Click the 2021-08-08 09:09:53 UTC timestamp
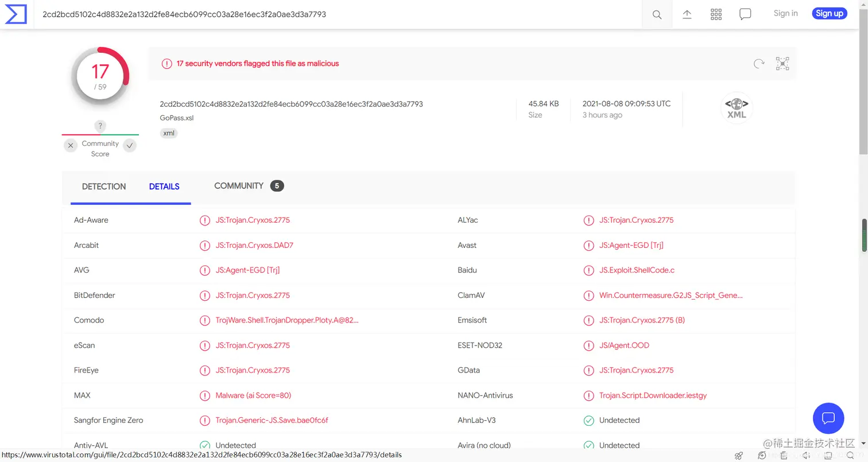 (626, 104)
